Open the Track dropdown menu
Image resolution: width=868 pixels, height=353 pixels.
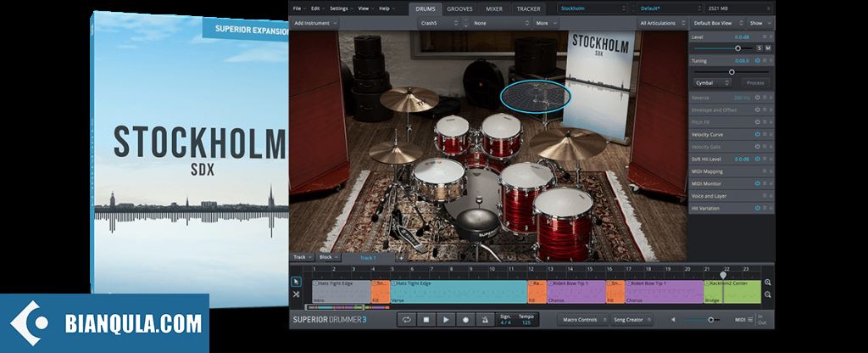click(303, 257)
